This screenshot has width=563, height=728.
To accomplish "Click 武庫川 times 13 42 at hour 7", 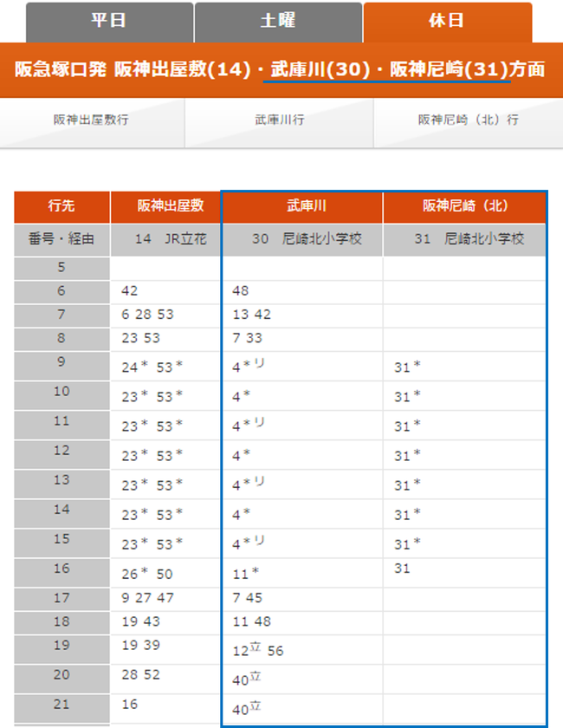I will tap(251, 315).
